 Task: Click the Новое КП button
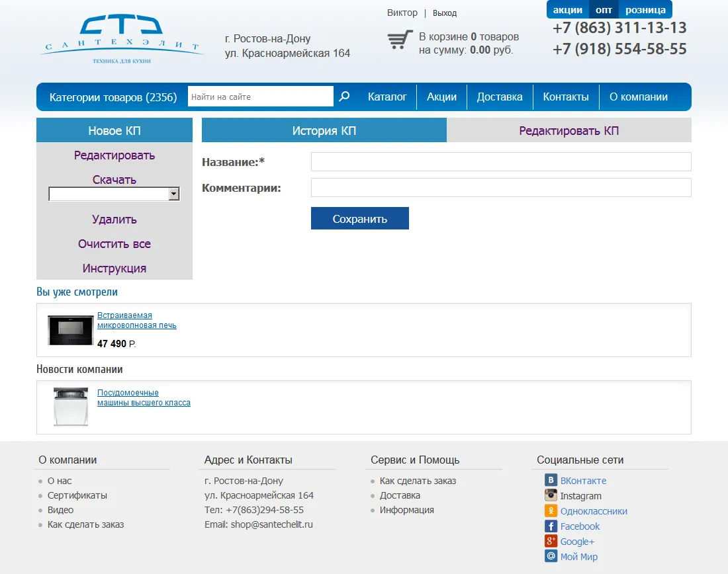(114, 130)
